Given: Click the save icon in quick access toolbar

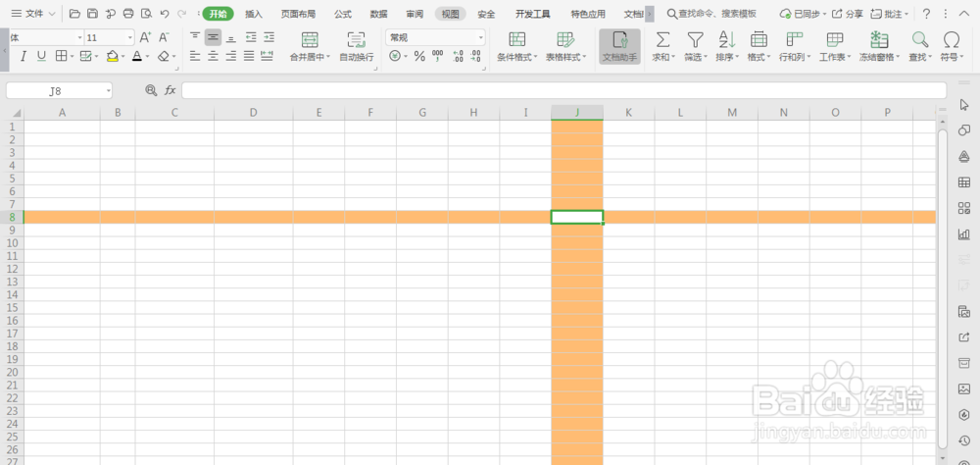Looking at the screenshot, I should tap(92, 13).
